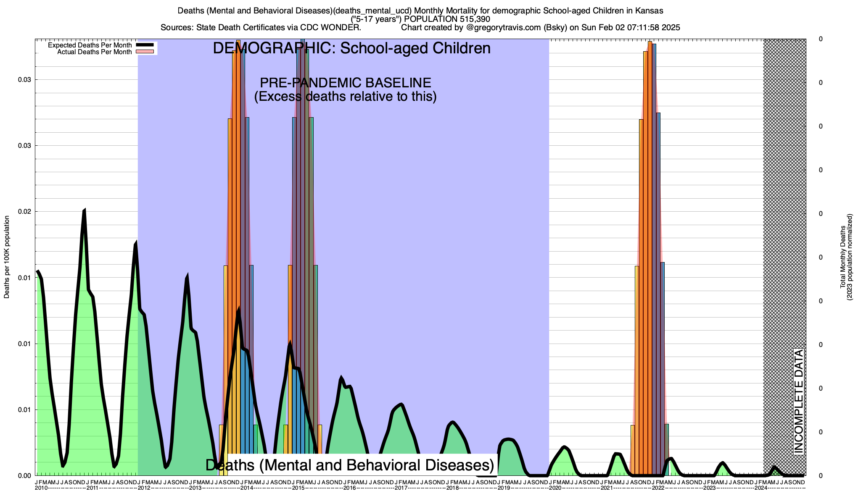Click the vertical INCOMPLETE DATA label
This screenshot has height=504, width=861.
click(798, 402)
